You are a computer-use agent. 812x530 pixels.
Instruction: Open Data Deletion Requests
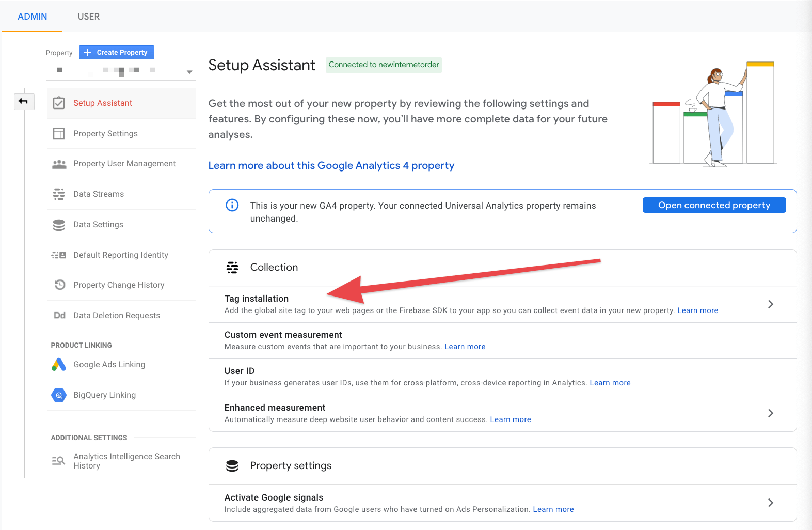[x=121, y=316]
